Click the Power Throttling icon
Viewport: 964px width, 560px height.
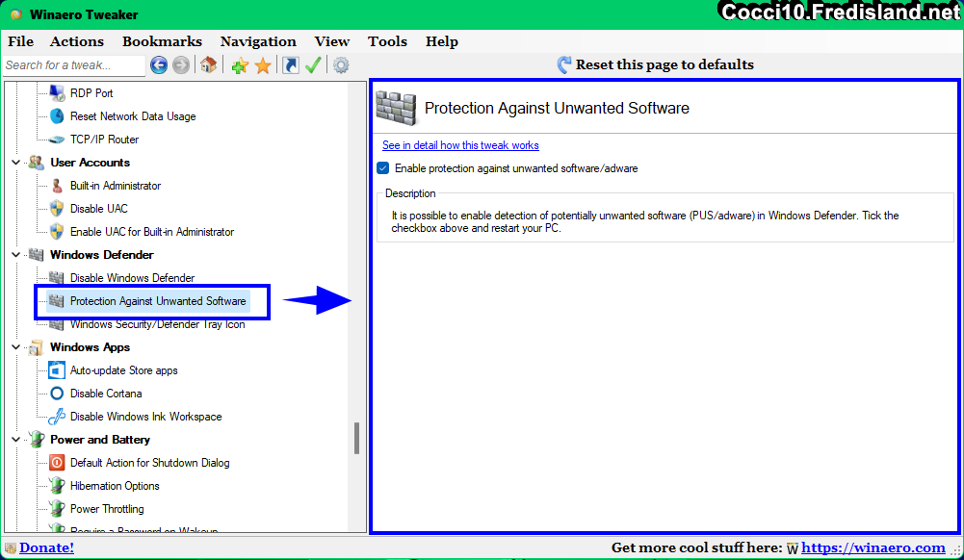point(57,509)
